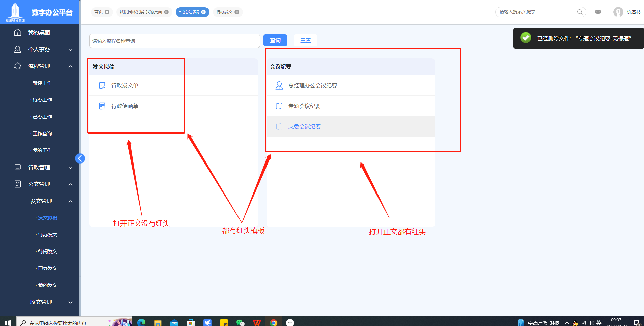
Task: Click the 行政便函单 document icon
Action: pos(102,106)
